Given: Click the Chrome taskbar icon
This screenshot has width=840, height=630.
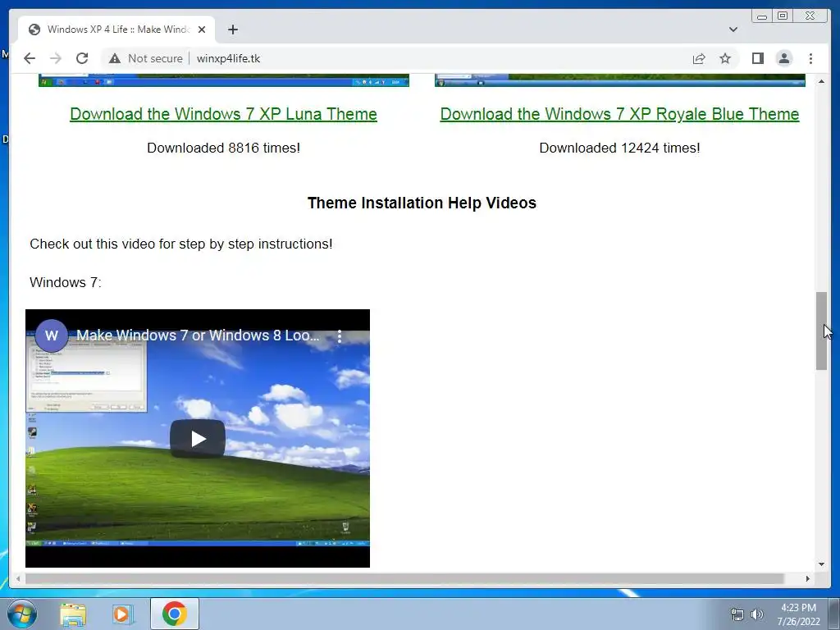Looking at the screenshot, I should pos(174,614).
